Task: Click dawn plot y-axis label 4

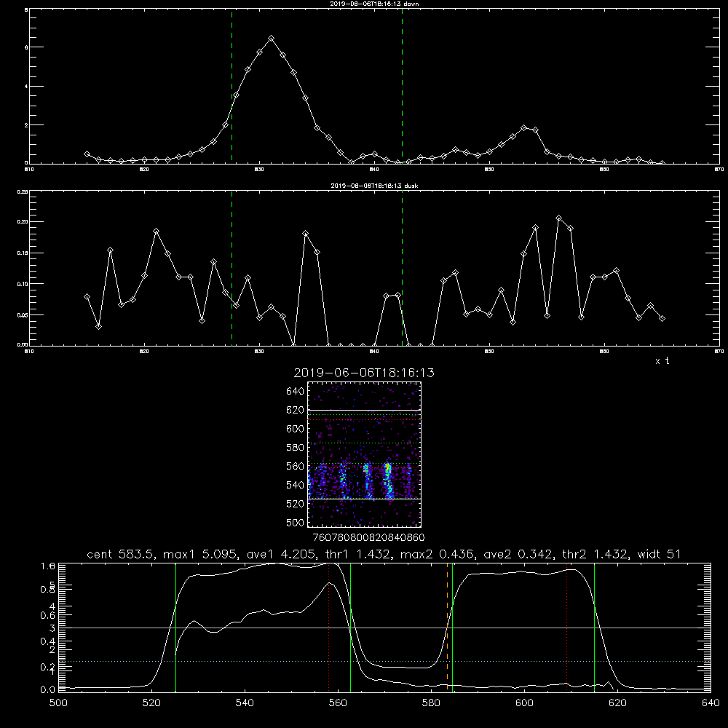Action: [x=26, y=87]
